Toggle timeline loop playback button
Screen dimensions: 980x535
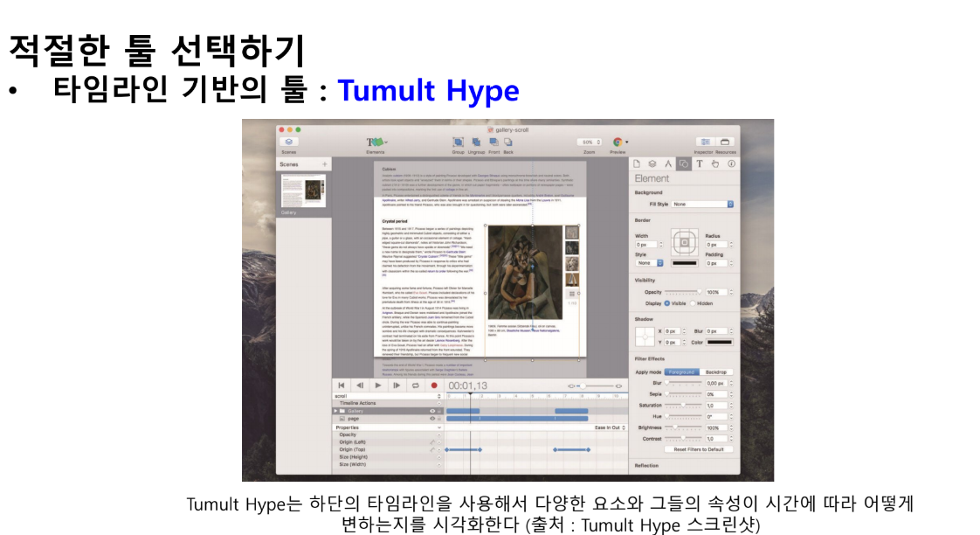point(415,386)
